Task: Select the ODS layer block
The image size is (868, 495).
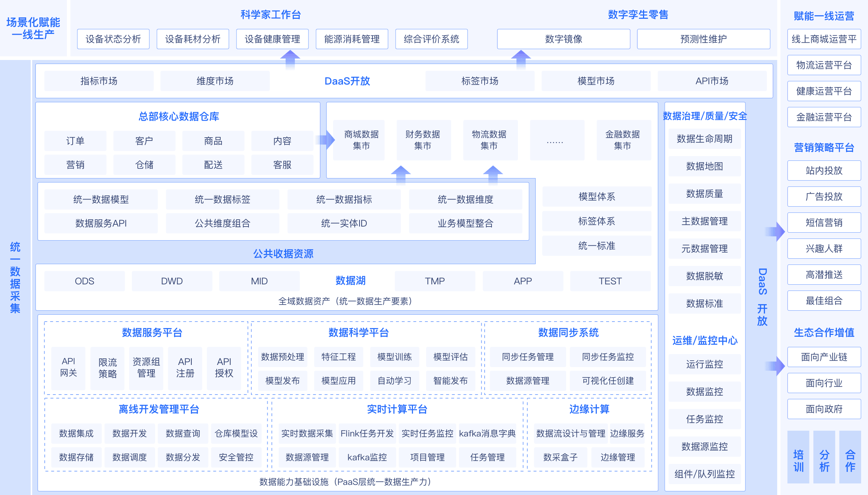Action: coord(84,281)
